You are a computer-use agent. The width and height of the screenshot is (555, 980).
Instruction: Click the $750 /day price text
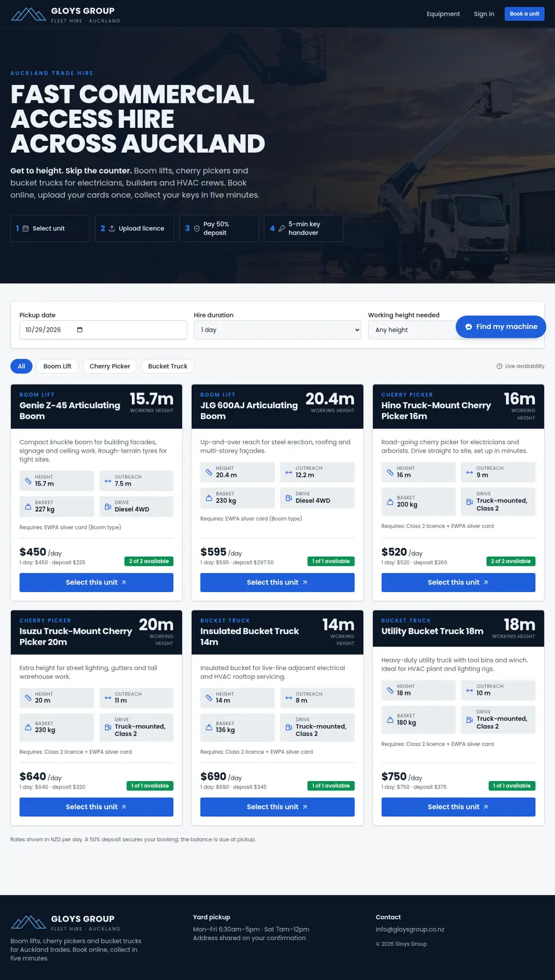click(x=402, y=776)
